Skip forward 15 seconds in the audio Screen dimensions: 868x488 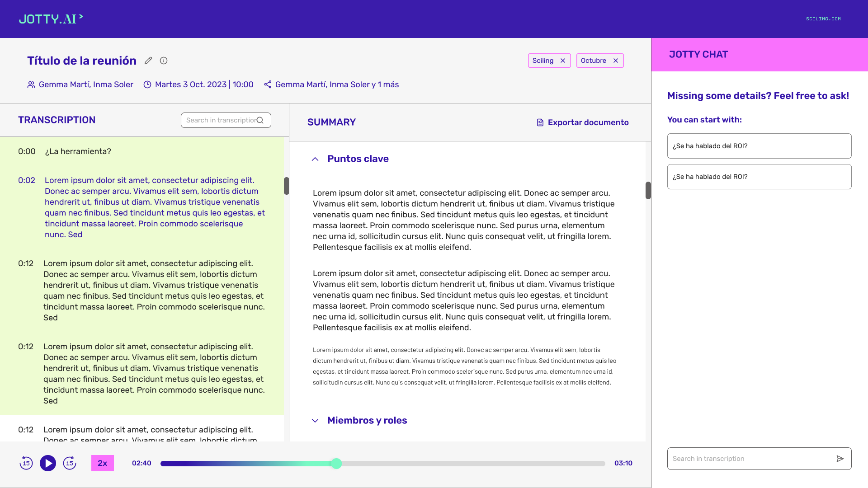coord(70,463)
